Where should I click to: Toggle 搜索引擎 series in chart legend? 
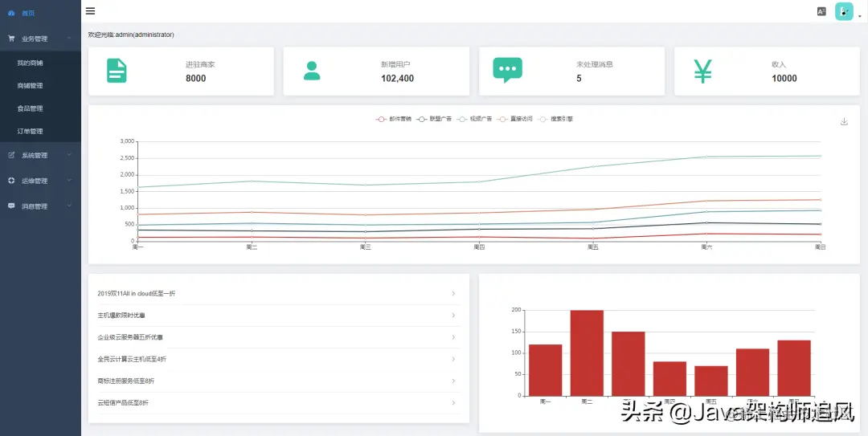(x=555, y=119)
